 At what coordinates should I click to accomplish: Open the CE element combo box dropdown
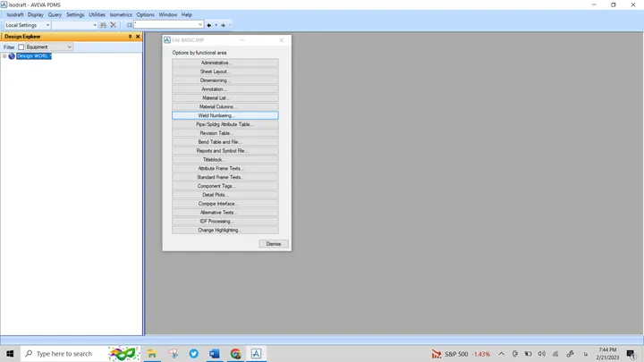200,25
